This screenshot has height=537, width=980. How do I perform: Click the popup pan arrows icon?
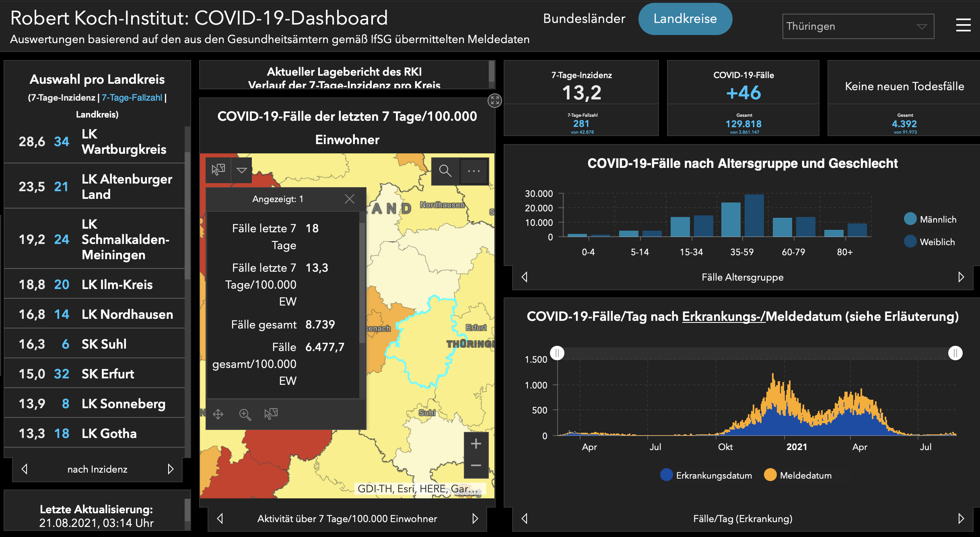click(218, 414)
